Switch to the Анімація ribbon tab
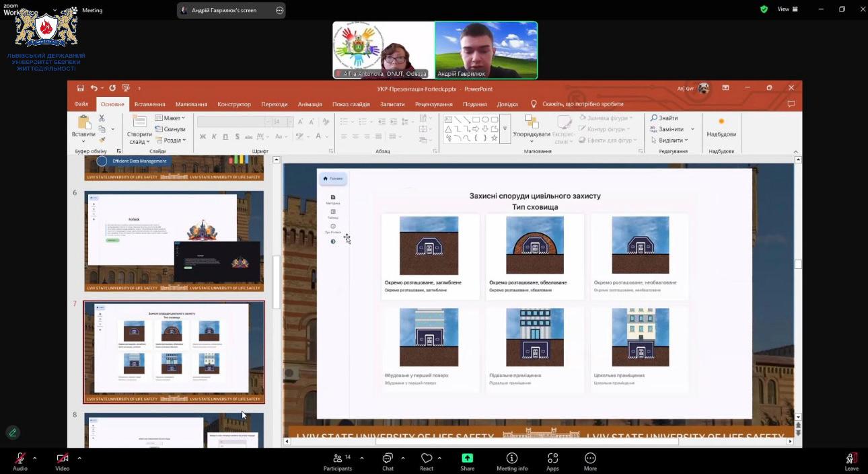868x474 pixels. [310, 104]
